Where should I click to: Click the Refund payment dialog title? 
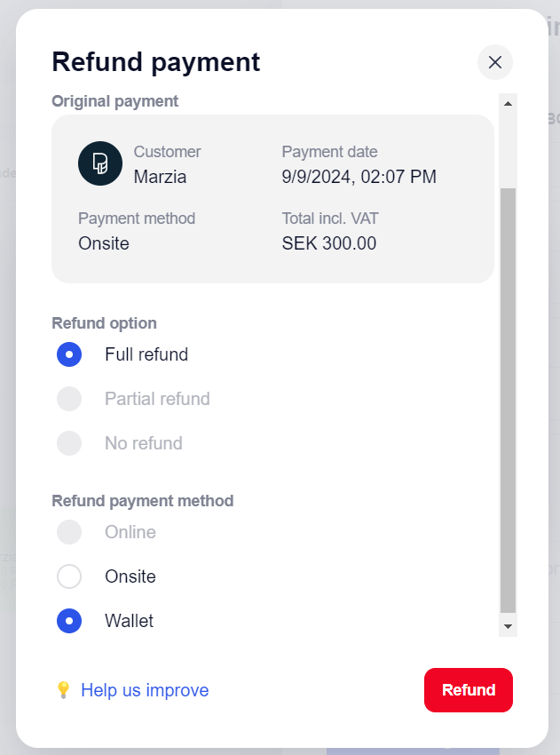pyautogui.click(x=156, y=61)
